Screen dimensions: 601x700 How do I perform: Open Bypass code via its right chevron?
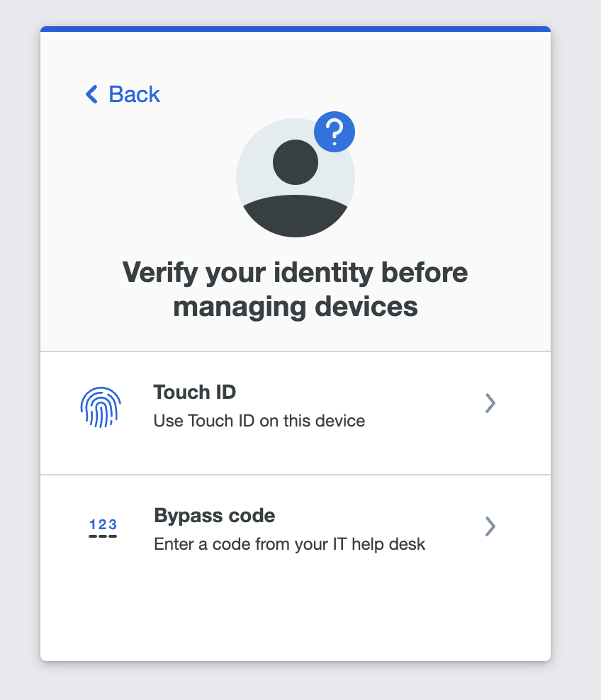[490, 526]
